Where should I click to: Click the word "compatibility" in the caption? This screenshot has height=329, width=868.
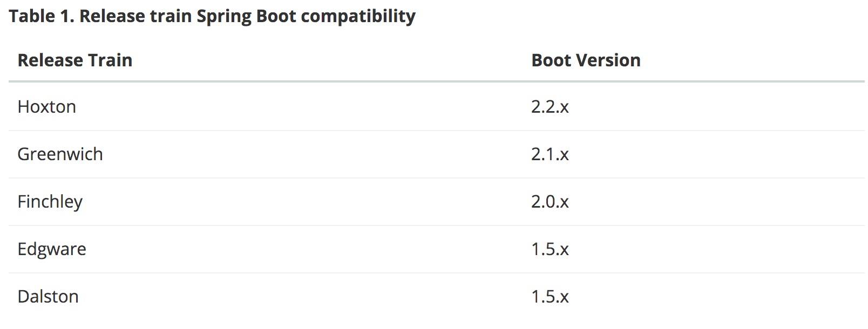point(358,16)
